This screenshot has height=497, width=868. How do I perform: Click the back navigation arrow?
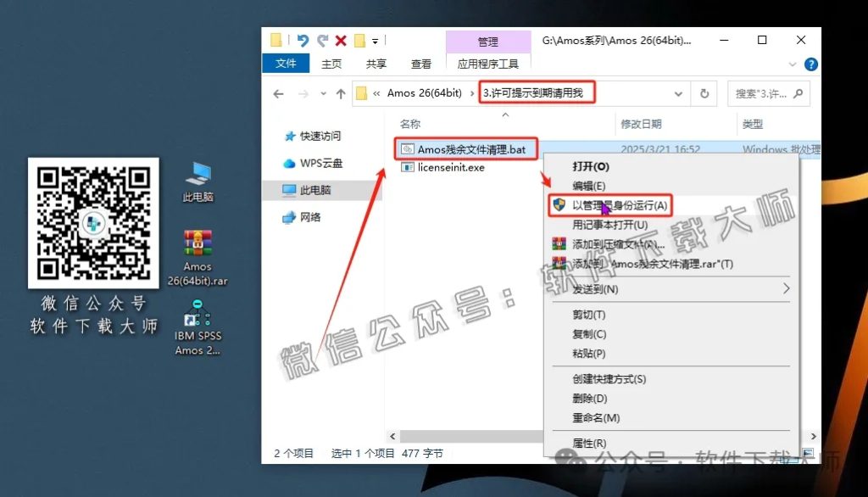click(x=279, y=93)
